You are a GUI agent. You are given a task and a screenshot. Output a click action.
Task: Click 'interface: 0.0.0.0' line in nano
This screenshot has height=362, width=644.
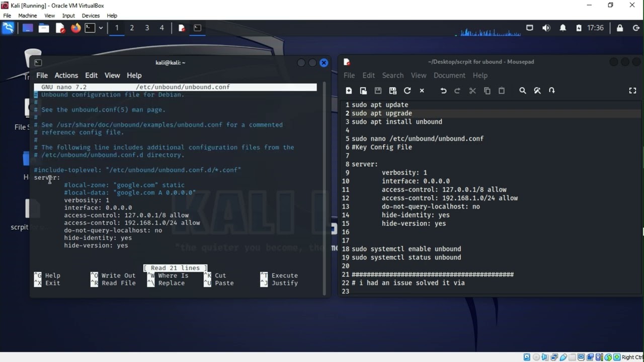tap(98, 208)
